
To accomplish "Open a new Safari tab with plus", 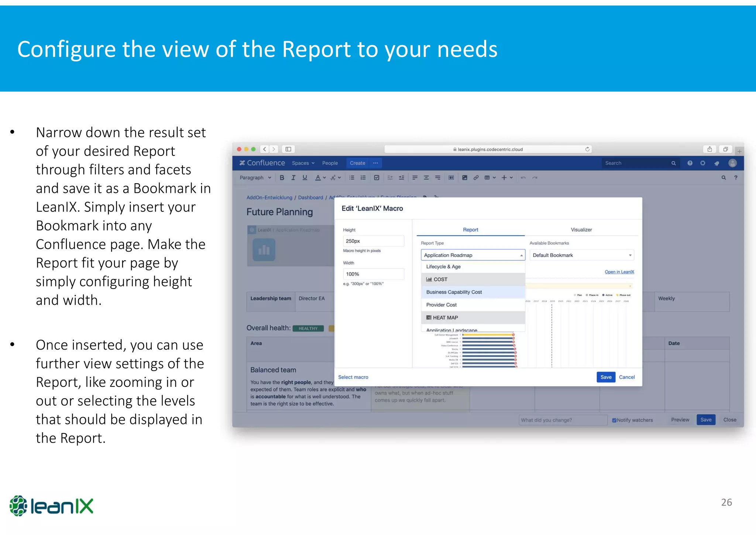I will coord(739,151).
